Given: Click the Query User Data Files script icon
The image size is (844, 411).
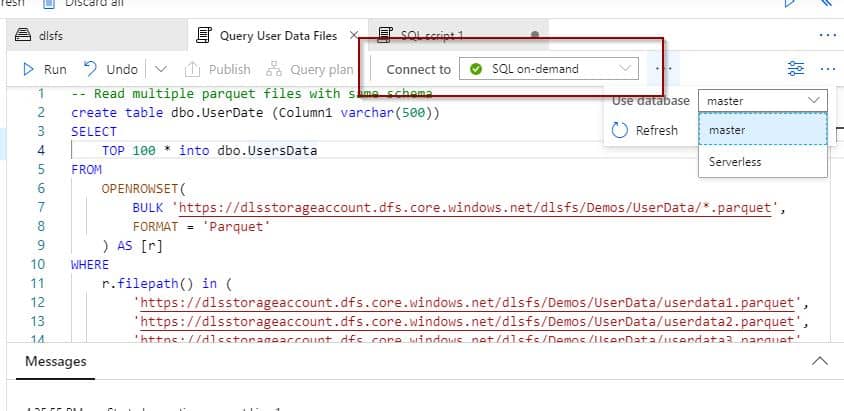Looking at the screenshot, I should click(x=203, y=36).
